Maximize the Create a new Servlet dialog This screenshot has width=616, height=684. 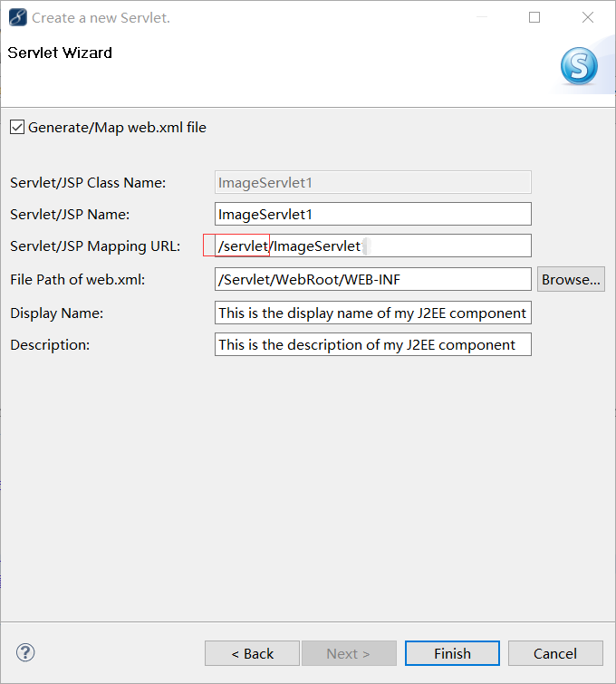(x=534, y=17)
